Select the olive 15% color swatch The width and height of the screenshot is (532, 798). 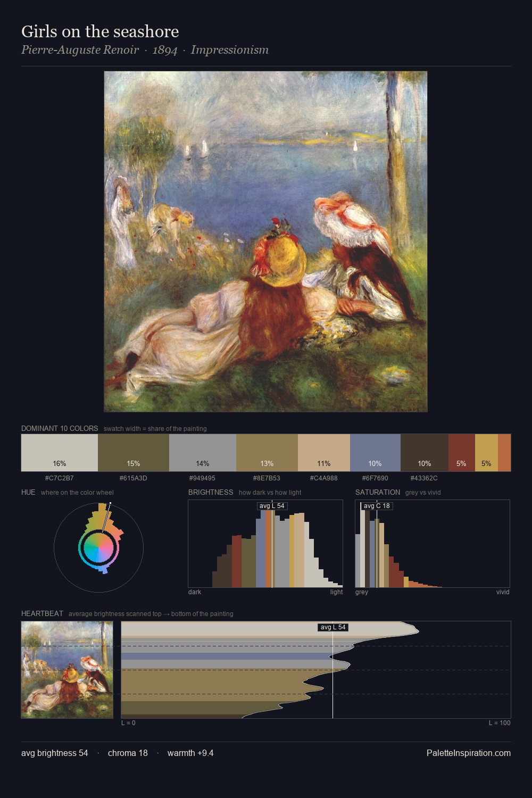[x=134, y=453]
